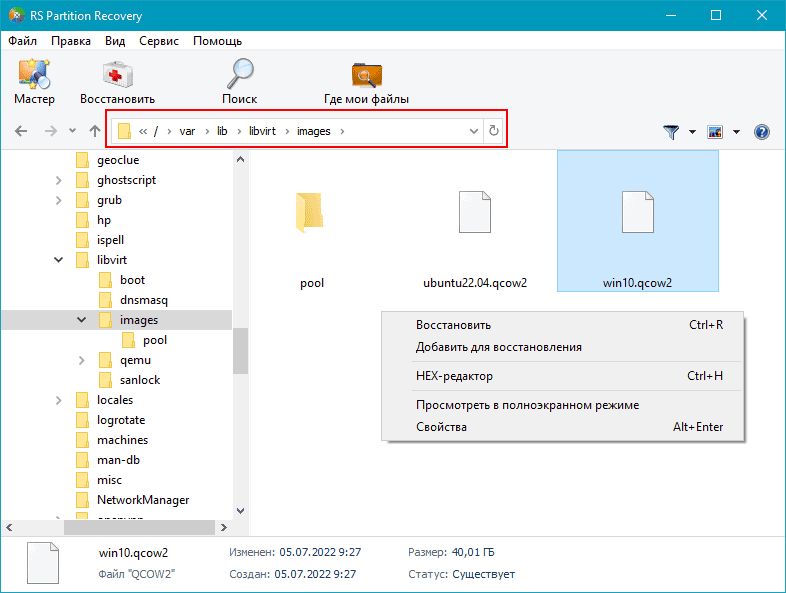Expand the locales tree node
786x593 pixels.
point(58,401)
